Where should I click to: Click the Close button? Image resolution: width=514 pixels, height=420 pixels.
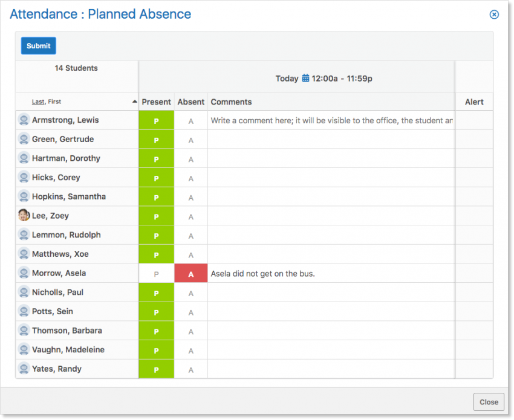(x=489, y=401)
